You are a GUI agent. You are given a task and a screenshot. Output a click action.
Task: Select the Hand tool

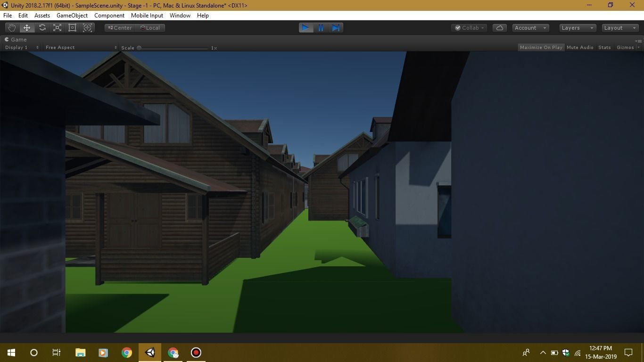(x=12, y=28)
